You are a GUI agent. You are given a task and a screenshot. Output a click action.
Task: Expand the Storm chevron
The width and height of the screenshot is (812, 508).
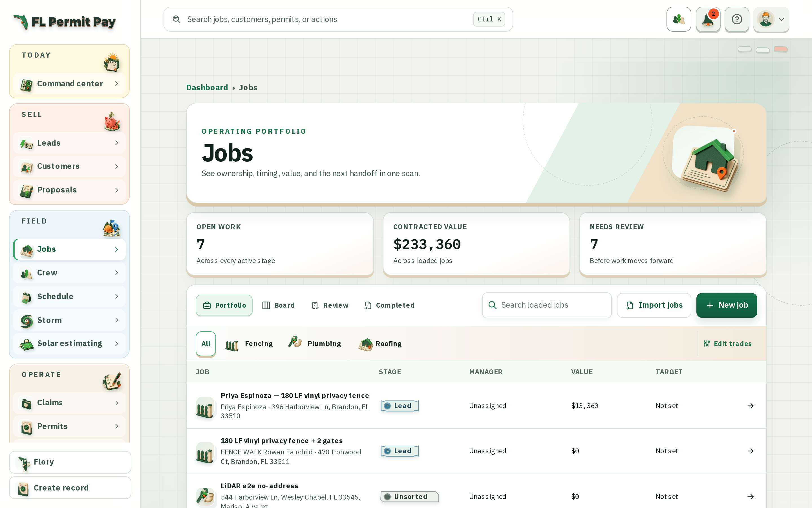[116, 320]
